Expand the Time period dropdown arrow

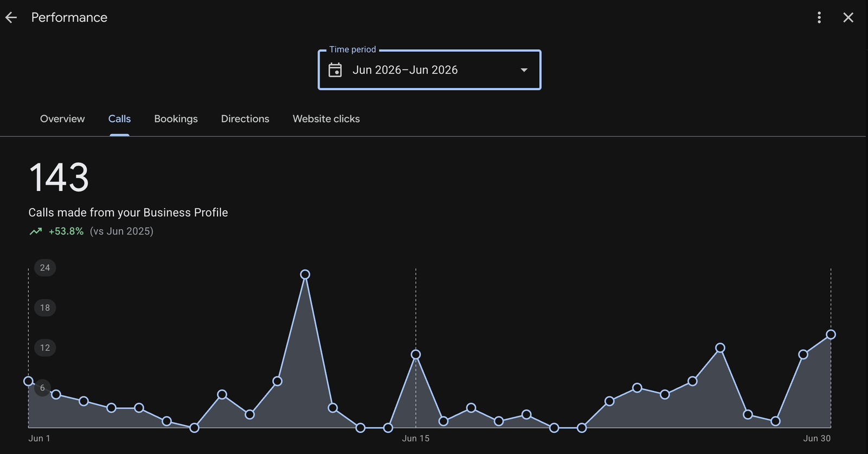(524, 70)
